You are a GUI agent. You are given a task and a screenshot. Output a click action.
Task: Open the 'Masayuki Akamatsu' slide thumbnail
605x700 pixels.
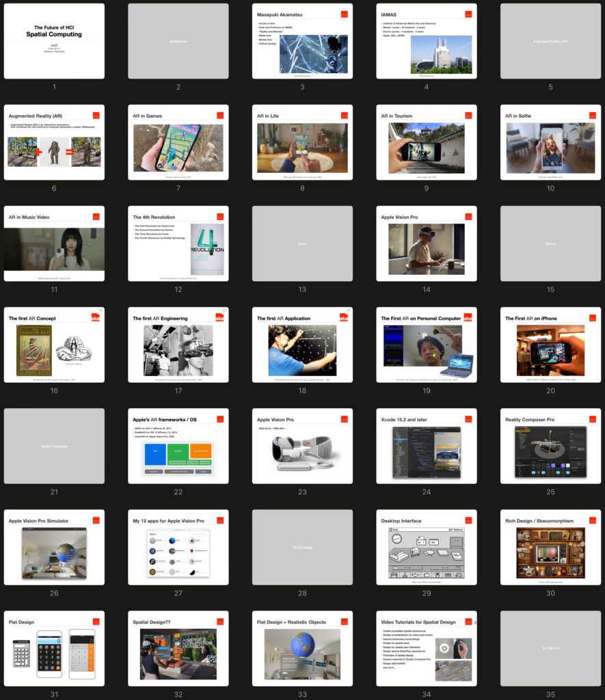[302, 41]
